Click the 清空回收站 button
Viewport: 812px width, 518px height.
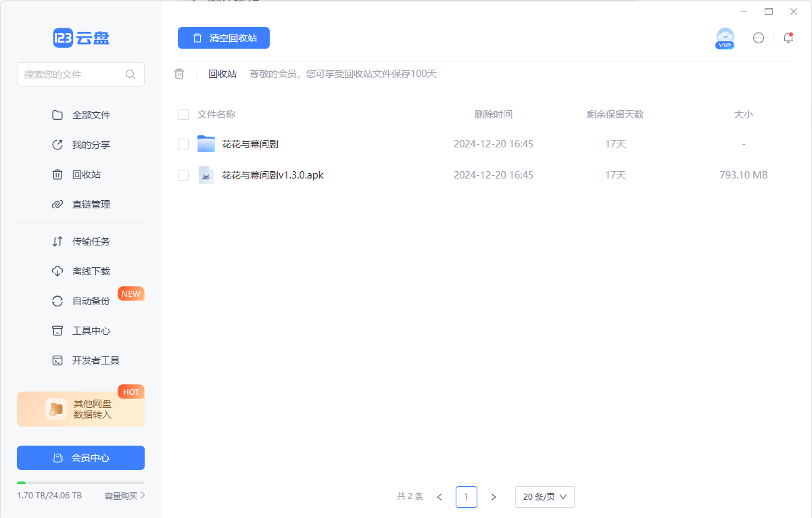tap(223, 38)
